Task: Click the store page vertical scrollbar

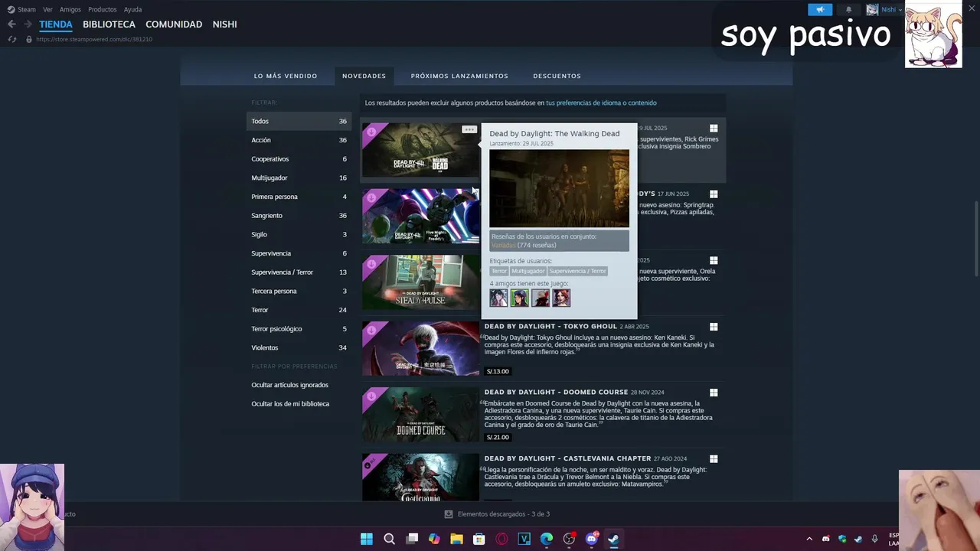Action: (975, 239)
